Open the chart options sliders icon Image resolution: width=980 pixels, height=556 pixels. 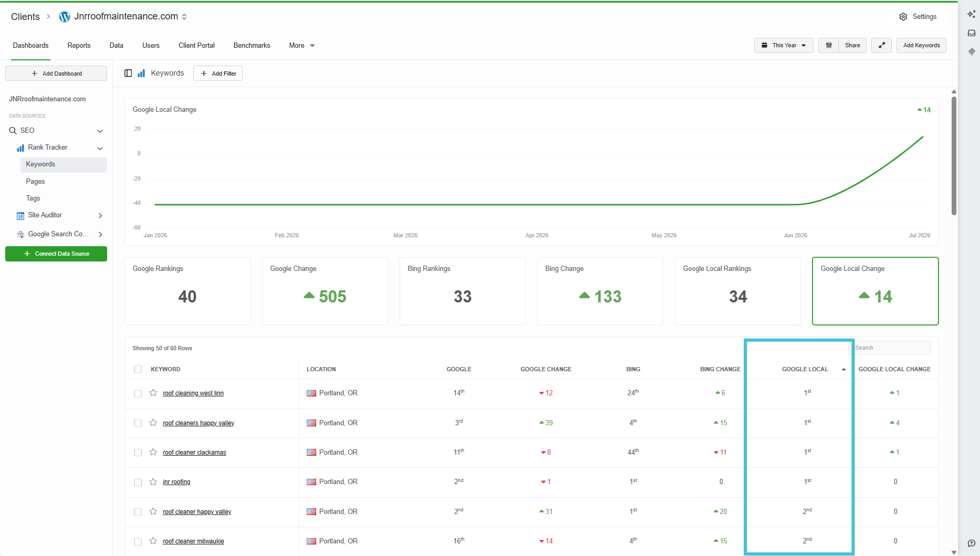coord(828,45)
